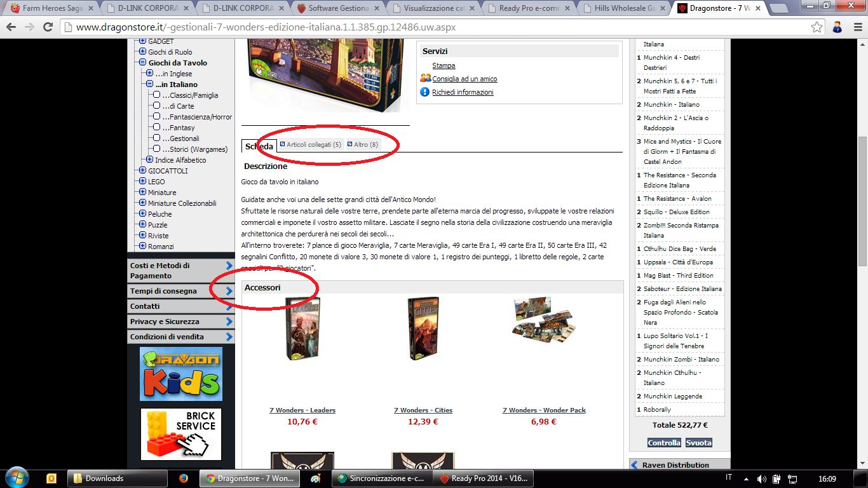Expand the Peluche category
This screenshot has height=488, width=868.
[x=142, y=214]
